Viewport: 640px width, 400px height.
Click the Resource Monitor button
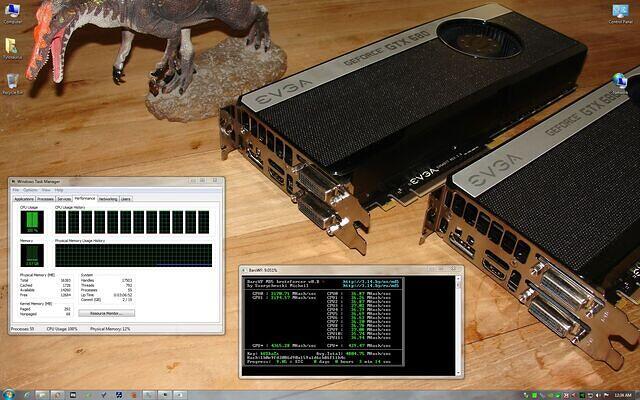(105, 313)
